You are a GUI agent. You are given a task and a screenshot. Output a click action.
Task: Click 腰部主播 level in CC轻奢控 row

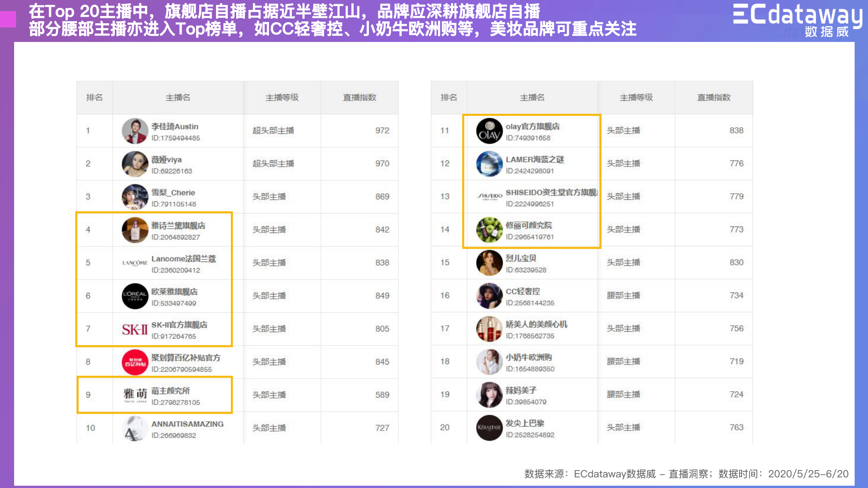point(623,296)
